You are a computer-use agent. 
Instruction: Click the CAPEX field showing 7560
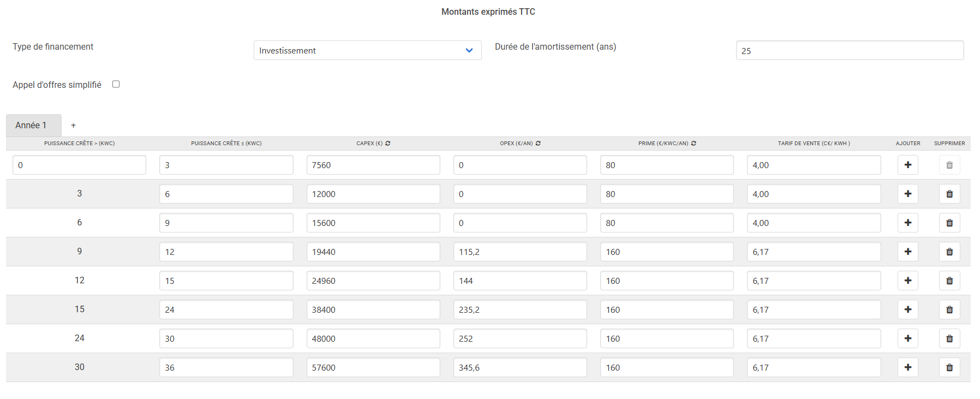(373, 165)
